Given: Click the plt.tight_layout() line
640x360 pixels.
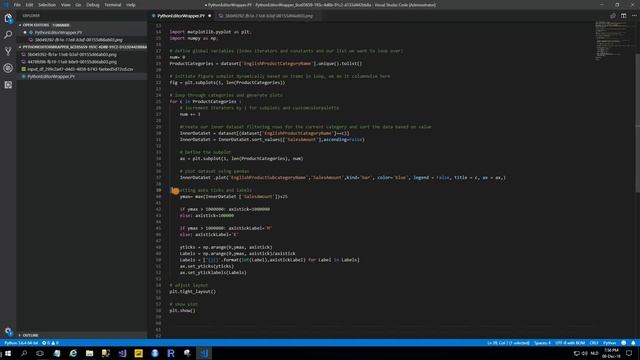Looking at the screenshot, I should [193, 291].
